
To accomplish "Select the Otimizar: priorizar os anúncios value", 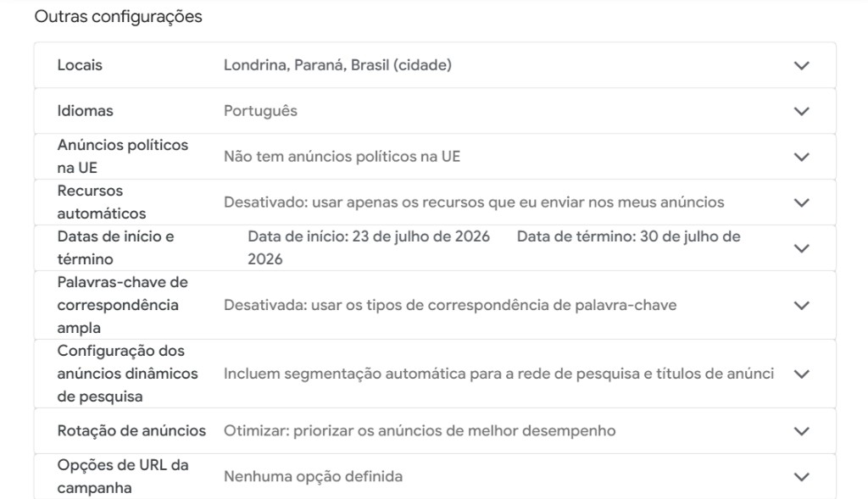I will pos(419,430).
